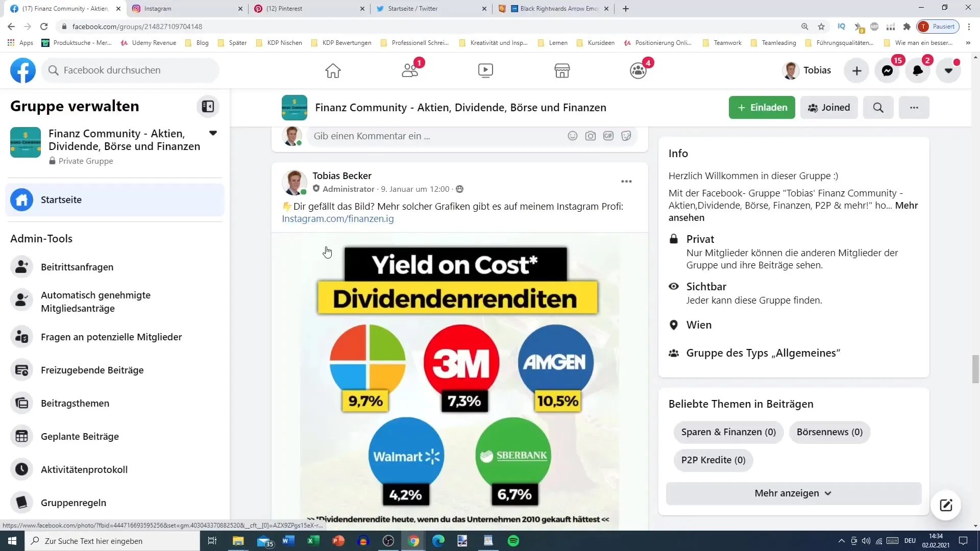The width and height of the screenshot is (980, 551).
Task: Open Chrome three-dot menu
Action: coord(969,27)
